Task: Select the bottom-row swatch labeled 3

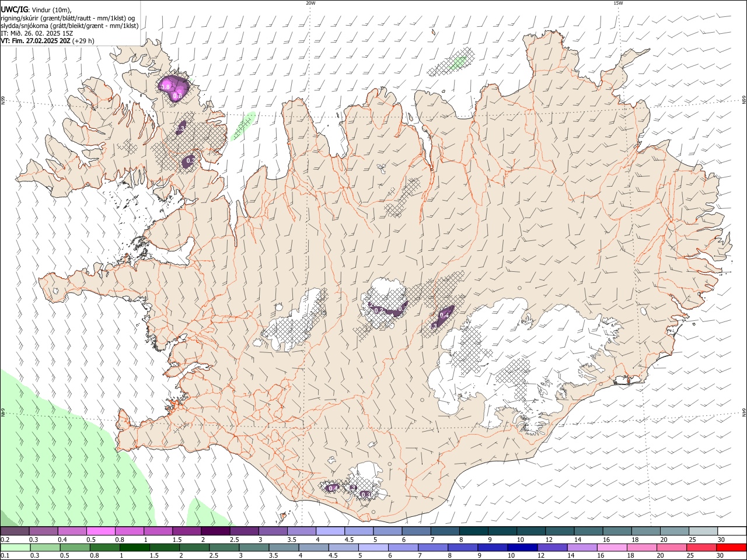Action: pos(253,547)
